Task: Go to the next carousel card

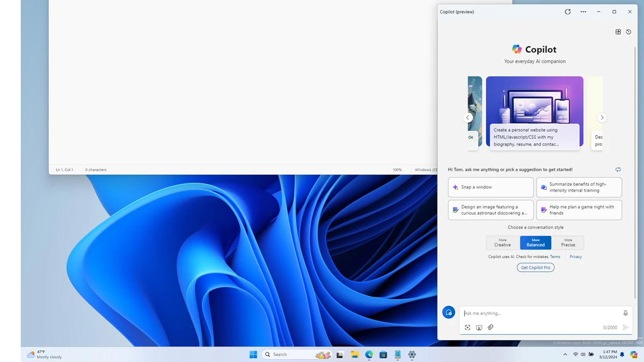Action: pyautogui.click(x=602, y=117)
